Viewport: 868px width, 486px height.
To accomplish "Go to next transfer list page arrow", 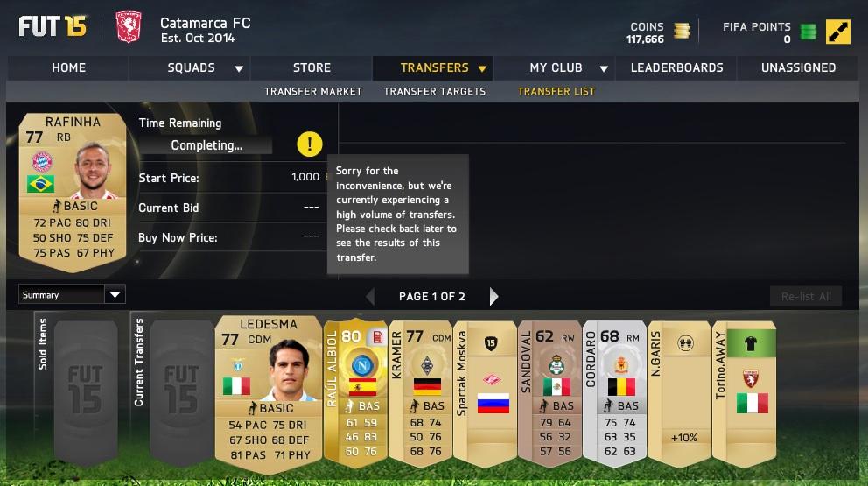I will tap(493, 297).
